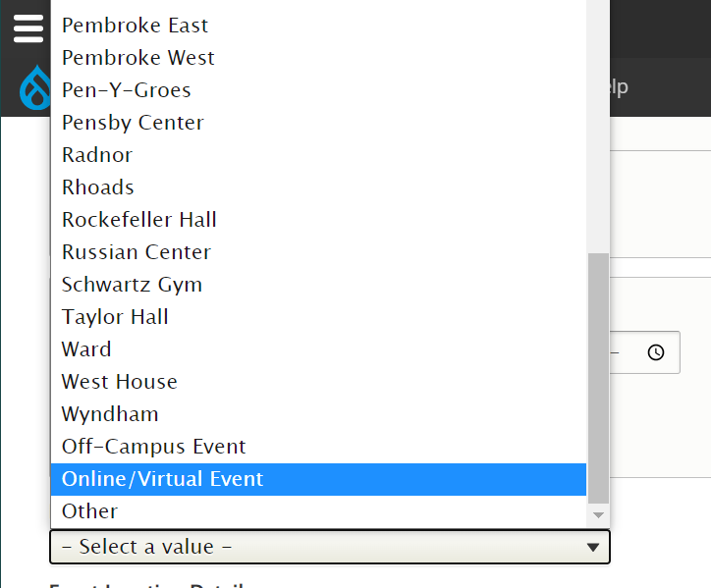Select Off-Campus Event option
This screenshot has height=588, width=711.
click(x=153, y=447)
